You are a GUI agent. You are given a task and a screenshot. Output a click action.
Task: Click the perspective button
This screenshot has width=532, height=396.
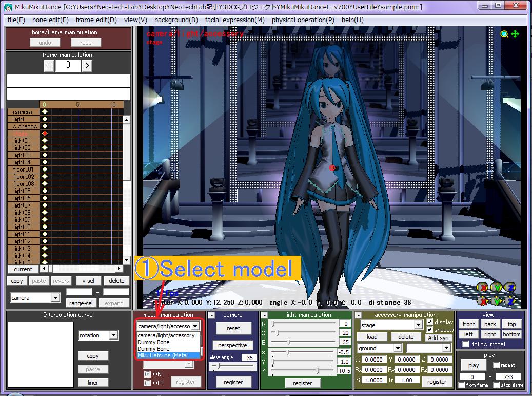tap(232, 345)
